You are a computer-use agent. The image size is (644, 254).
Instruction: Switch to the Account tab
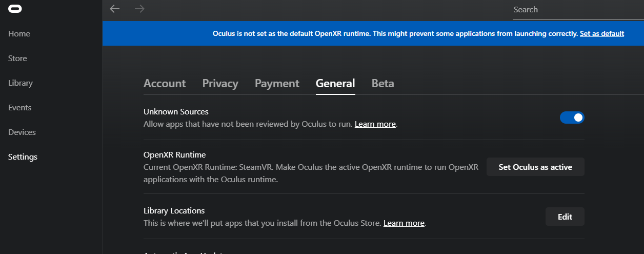(165, 84)
